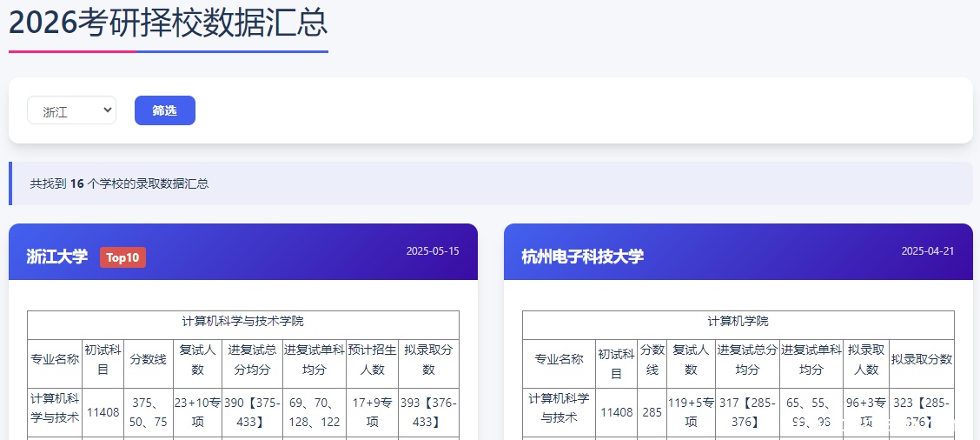Click the date 2025-04-21

(928, 251)
